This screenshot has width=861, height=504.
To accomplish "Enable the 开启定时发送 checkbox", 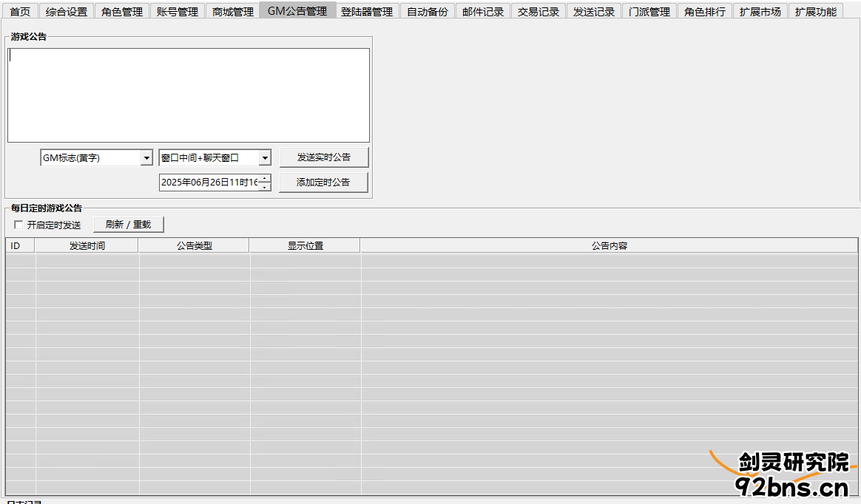I will (x=18, y=225).
